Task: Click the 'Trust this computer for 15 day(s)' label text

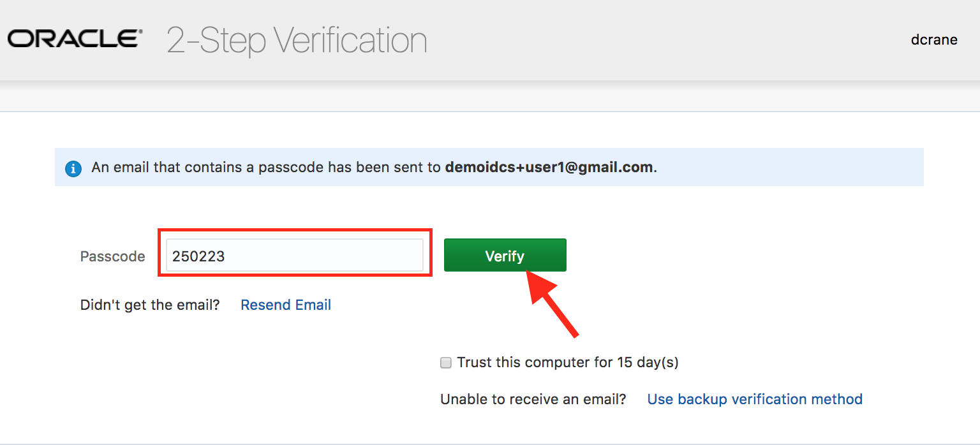Action: click(x=568, y=363)
